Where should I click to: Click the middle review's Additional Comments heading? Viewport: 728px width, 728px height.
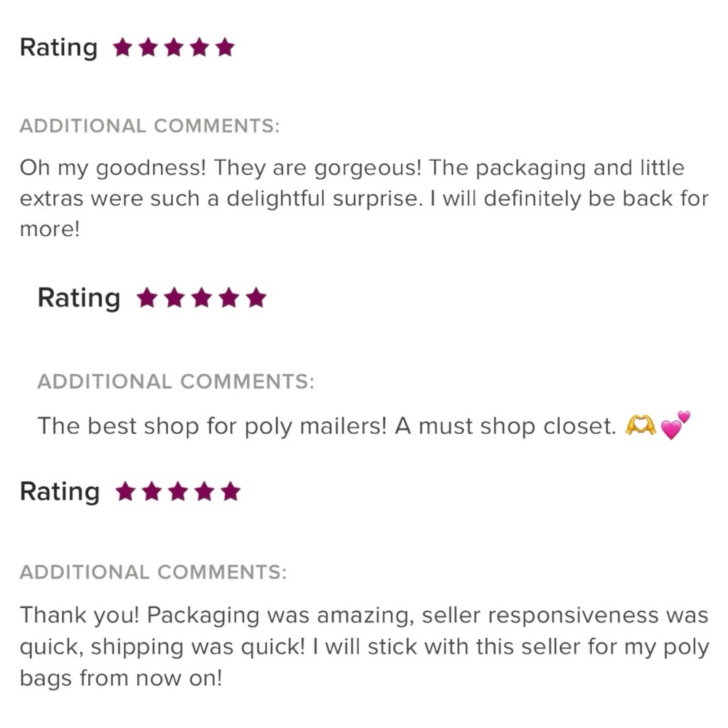coord(175,381)
